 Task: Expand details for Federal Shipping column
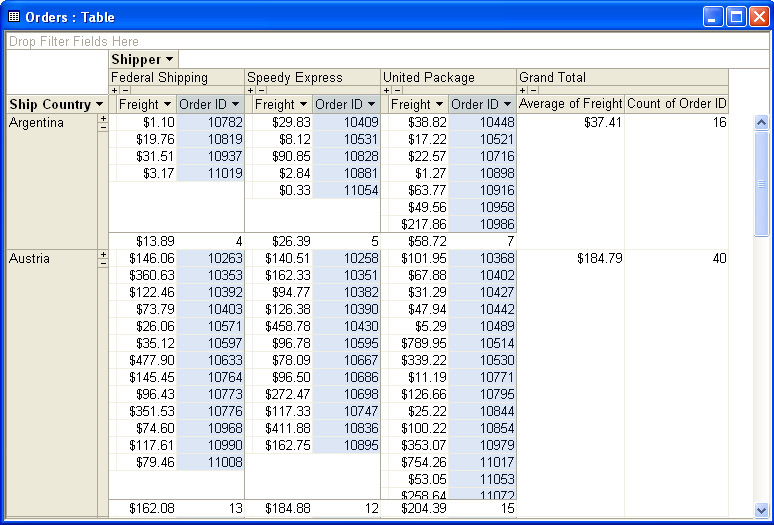(114, 90)
